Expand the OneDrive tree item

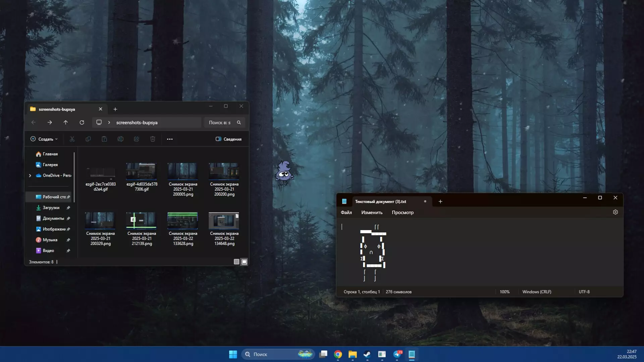coord(30,176)
